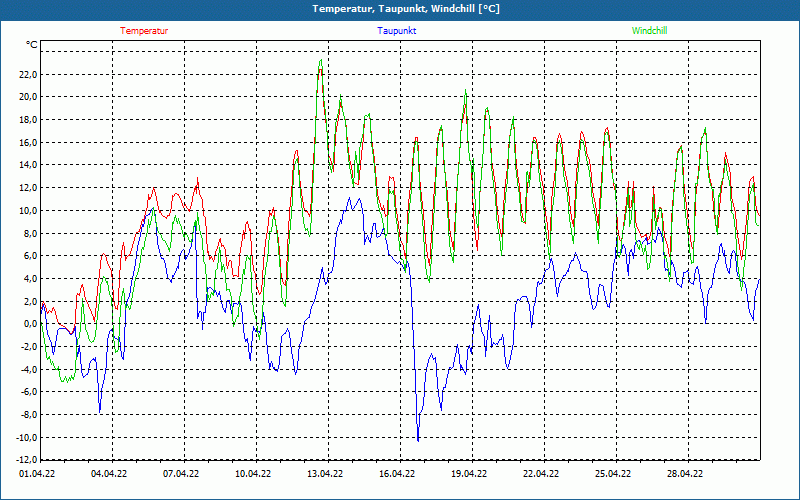The image size is (800, 500).
Task: Click the 8,0 y-axis value
Action: coord(31,233)
